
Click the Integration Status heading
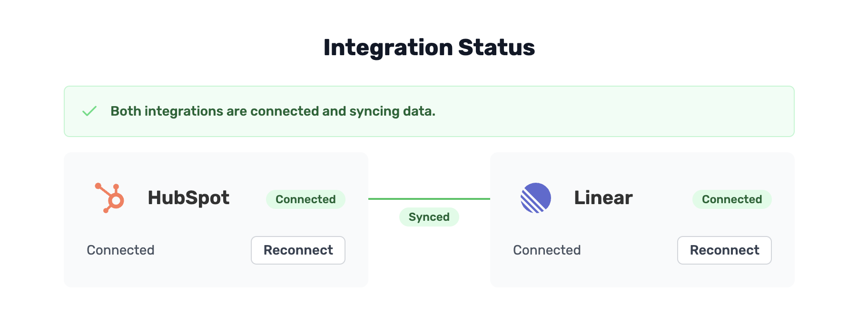click(x=429, y=47)
